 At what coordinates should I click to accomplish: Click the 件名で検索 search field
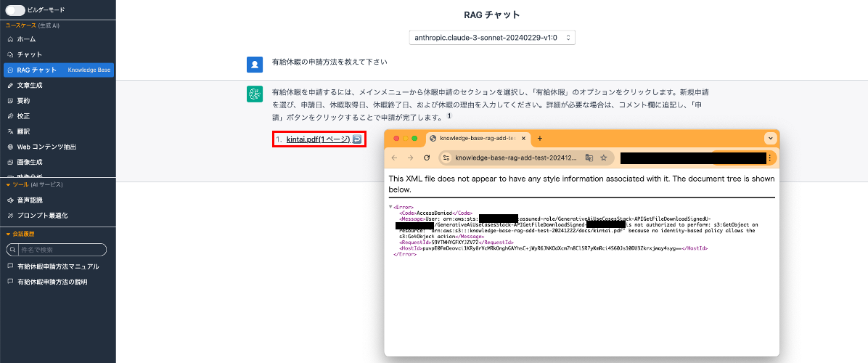click(56, 250)
